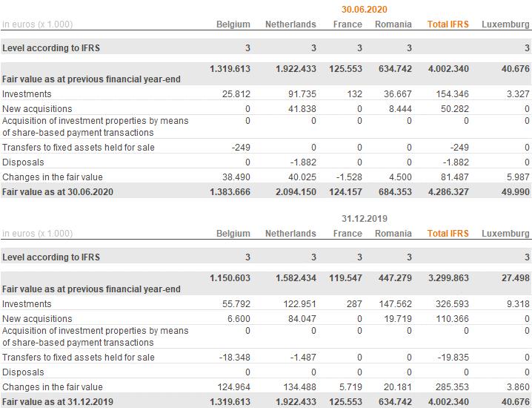Select Level according to IFRS row, top table
Image resolution: width=532 pixels, height=408 pixels.
(x=266, y=48)
